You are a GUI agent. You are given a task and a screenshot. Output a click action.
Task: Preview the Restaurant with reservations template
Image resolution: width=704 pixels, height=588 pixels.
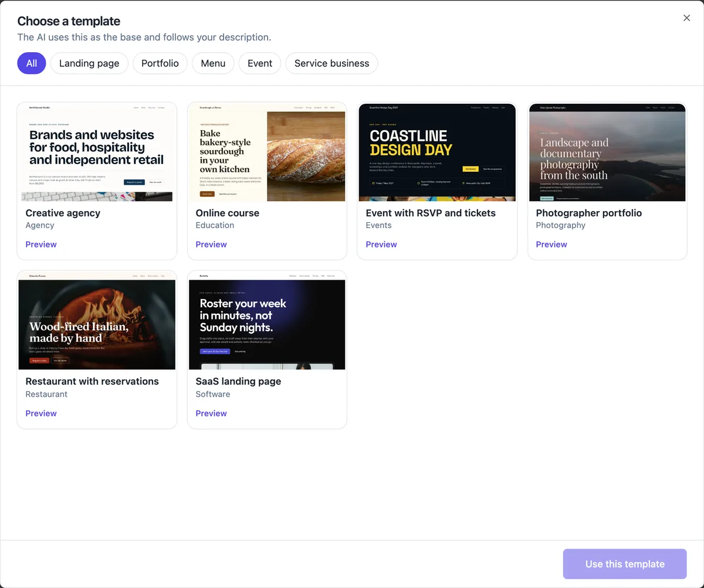point(41,413)
